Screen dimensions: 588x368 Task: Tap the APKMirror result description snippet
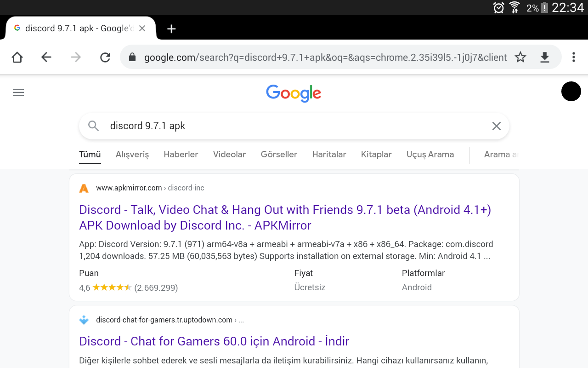(286, 250)
